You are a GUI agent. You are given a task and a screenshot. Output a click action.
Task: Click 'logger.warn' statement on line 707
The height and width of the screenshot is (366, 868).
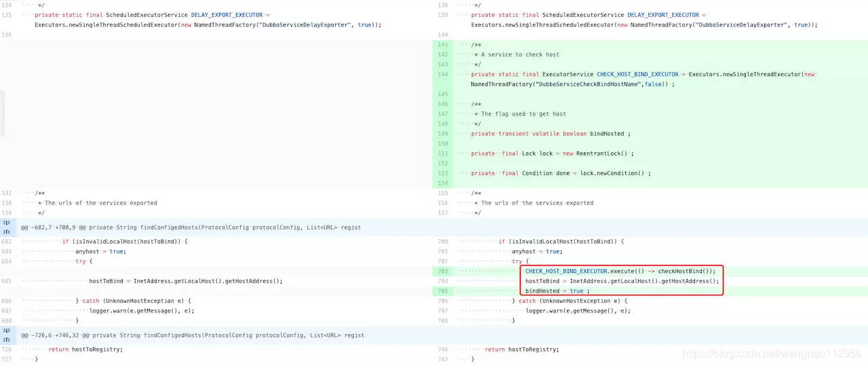(578, 310)
